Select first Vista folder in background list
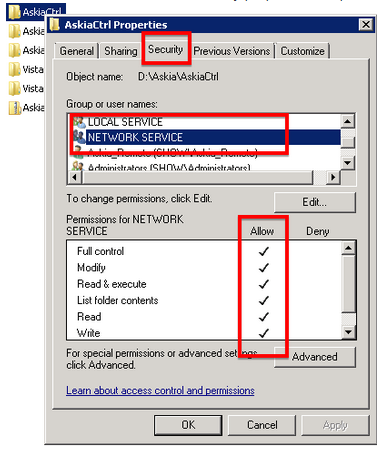 click(27, 70)
